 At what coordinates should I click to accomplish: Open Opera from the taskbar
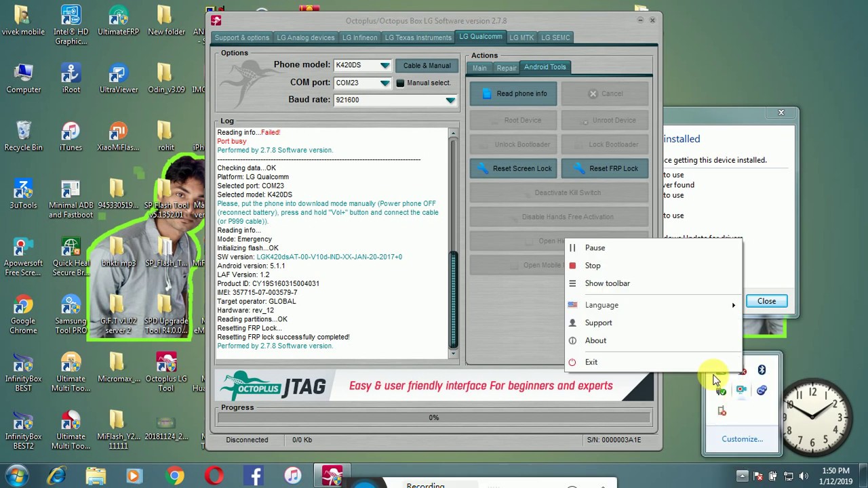[214, 476]
